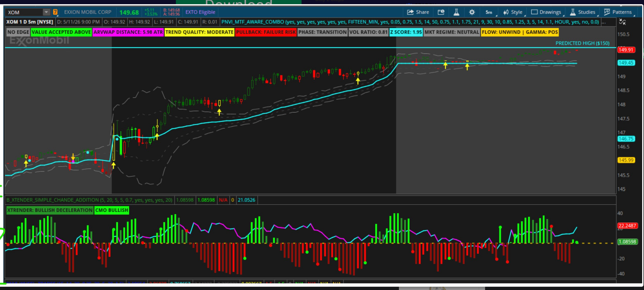Click the -40 tick on the lower study axis
The height and width of the screenshot is (290, 644).
(x=621, y=274)
